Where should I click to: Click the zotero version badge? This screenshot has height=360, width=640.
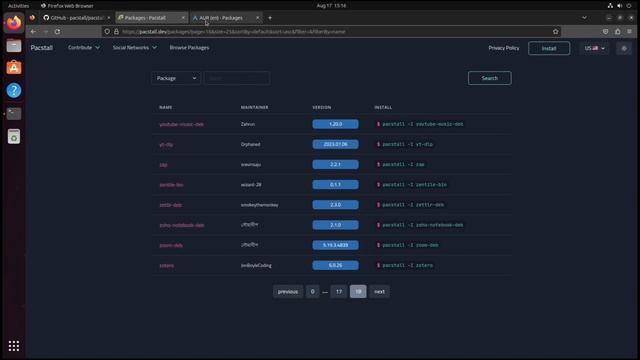coord(336,265)
